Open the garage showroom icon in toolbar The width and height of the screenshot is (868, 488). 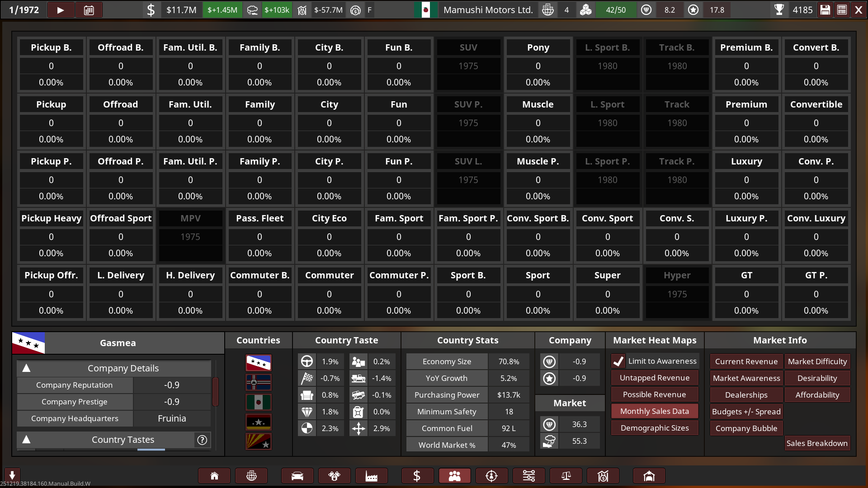point(649,476)
